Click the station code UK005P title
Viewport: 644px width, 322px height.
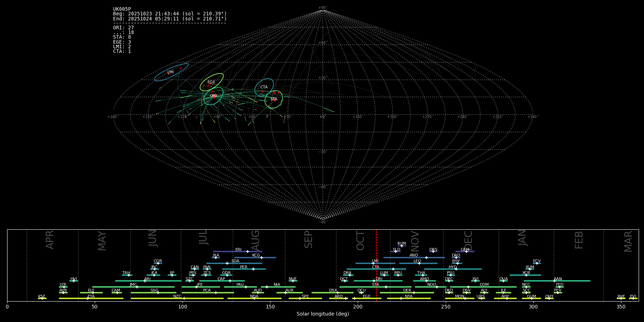pyautogui.click(x=122, y=9)
